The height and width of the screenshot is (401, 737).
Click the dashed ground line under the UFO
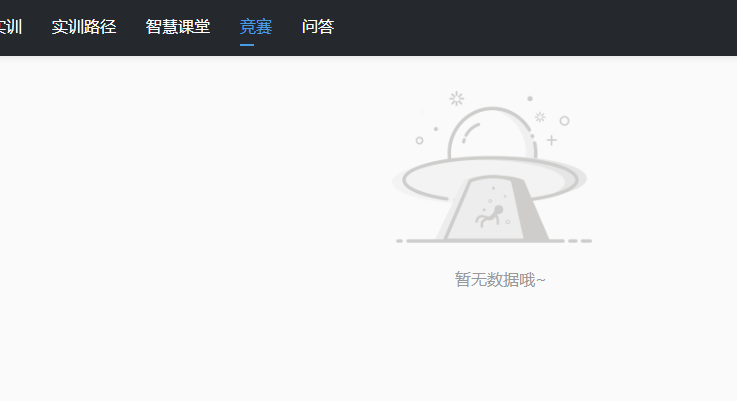[x=494, y=241]
